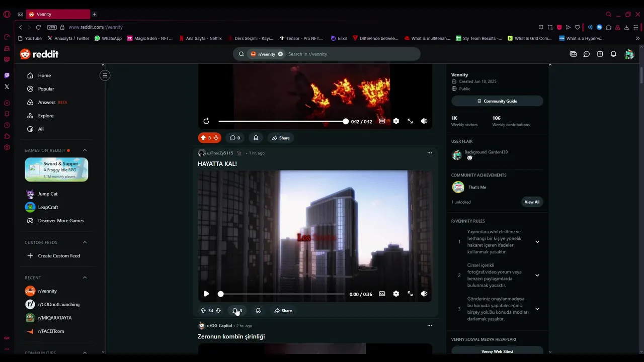Downvote the post with 34 votes
Image resolution: width=644 pixels, height=362 pixels.
tap(218, 311)
